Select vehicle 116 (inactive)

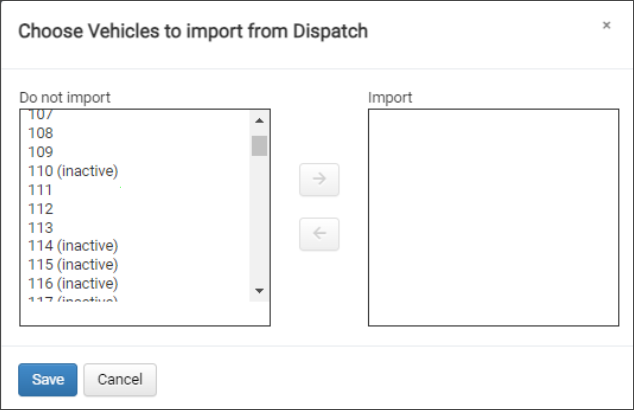point(74,284)
